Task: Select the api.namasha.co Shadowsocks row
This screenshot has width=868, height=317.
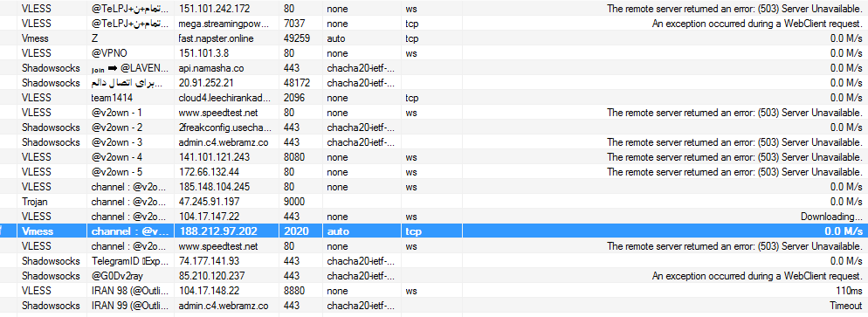Action: [434, 68]
